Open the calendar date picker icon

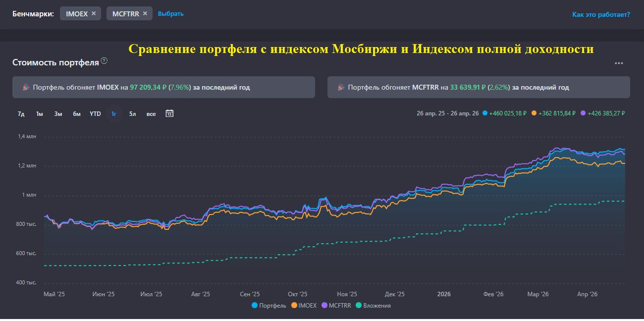[x=169, y=113]
